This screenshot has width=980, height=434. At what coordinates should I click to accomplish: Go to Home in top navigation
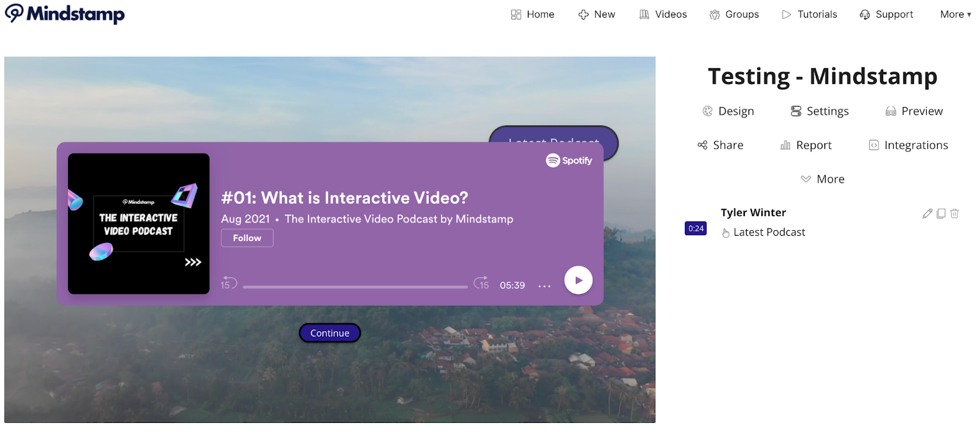[532, 14]
